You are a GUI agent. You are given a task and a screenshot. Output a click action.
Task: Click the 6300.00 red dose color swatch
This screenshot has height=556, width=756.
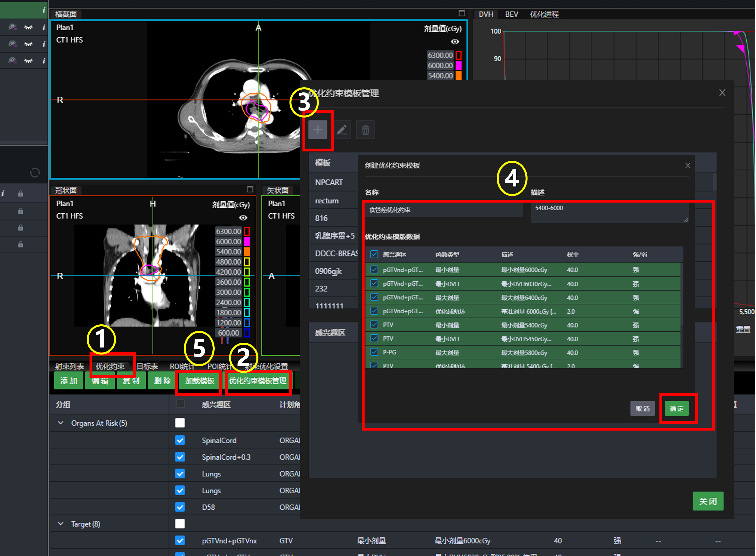(x=458, y=55)
